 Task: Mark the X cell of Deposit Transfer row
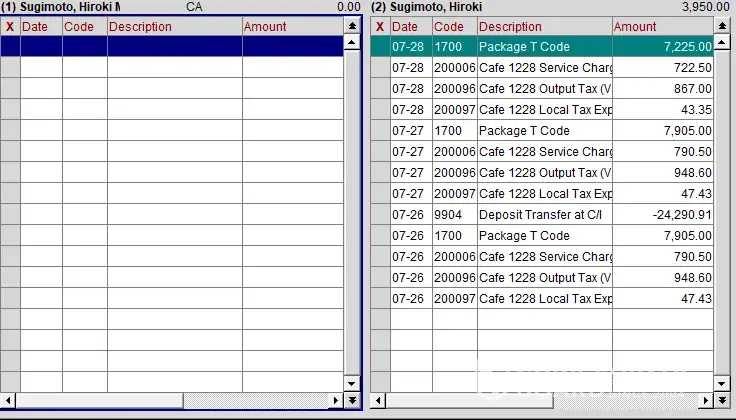click(x=380, y=215)
